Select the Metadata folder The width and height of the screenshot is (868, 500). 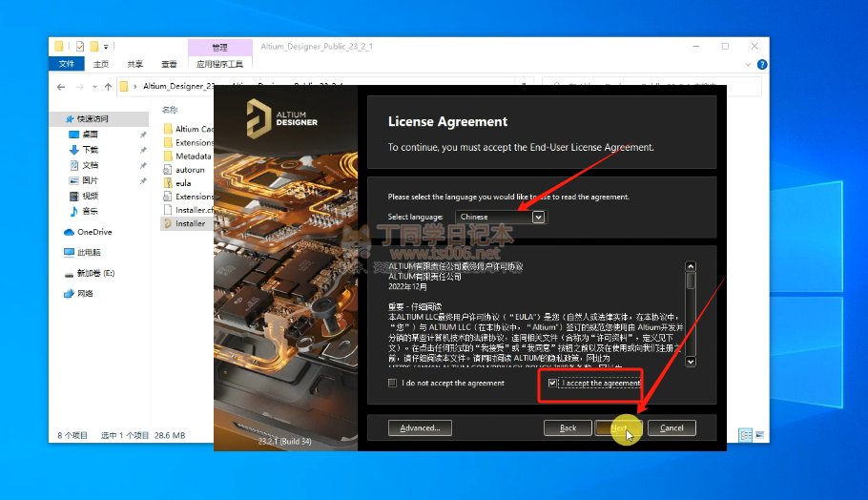coord(187,156)
